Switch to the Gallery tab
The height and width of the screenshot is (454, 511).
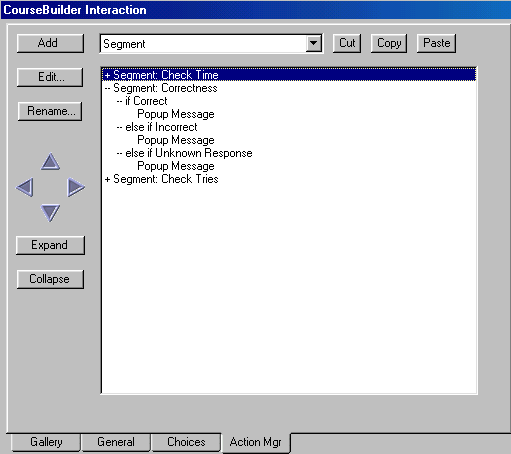(x=46, y=442)
